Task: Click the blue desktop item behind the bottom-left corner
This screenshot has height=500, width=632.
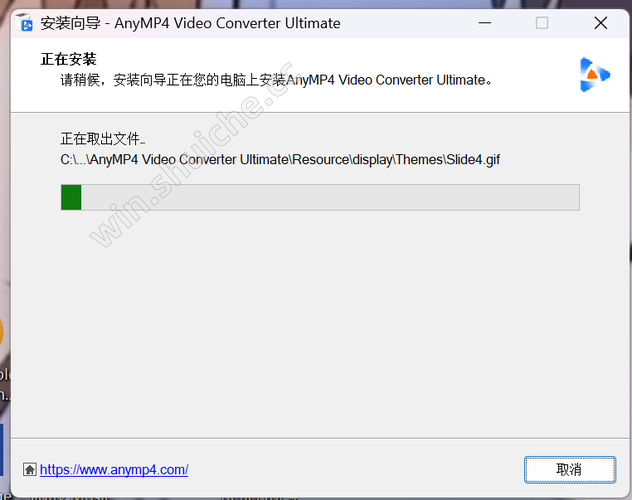Action: pyautogui.click(x=2, y=449)
